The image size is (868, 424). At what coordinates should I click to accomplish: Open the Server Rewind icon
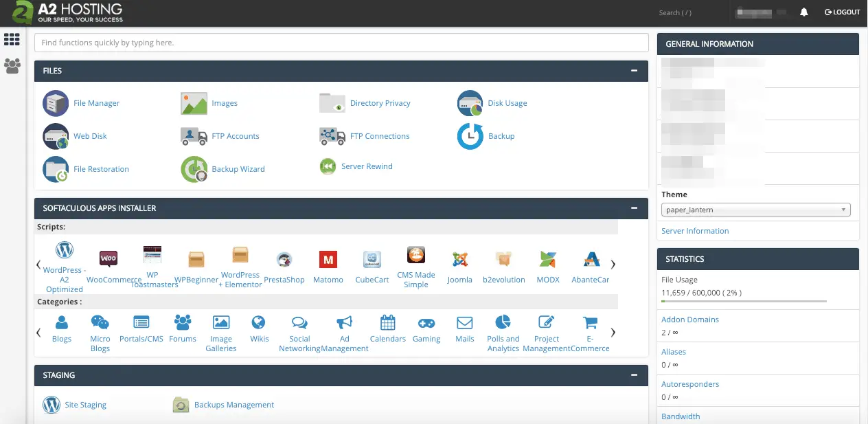(x=328, y=166)
